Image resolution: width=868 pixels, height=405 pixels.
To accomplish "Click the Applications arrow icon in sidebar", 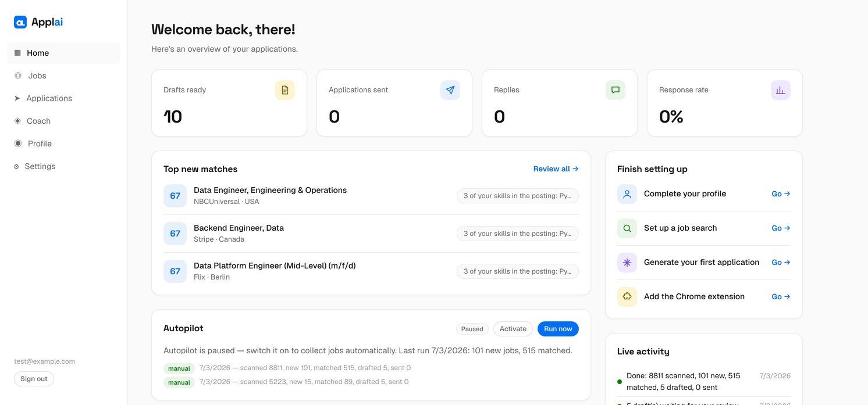I will [x=17, y=98].
